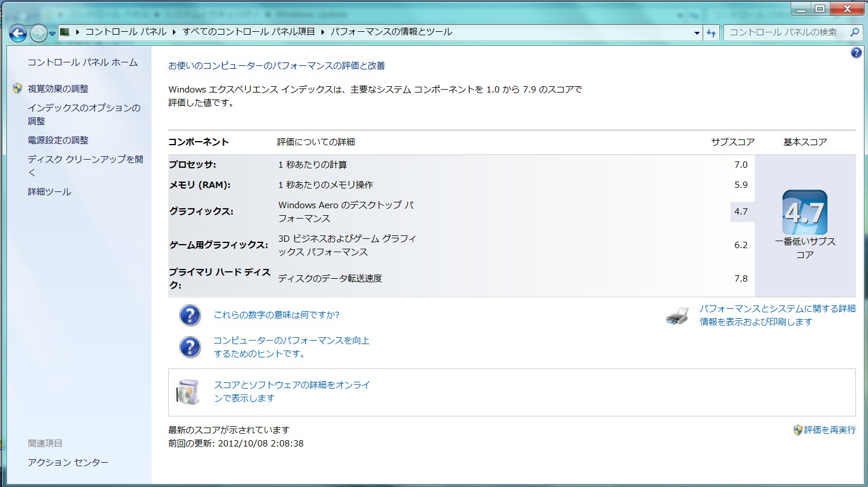Click 最新のスコアが示されています status text
868x487 pixels.
[229, 430]
